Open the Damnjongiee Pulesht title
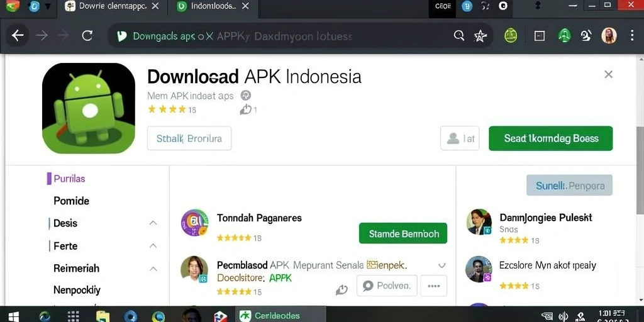Image resolution: width=644 pixels, height=322 pixels. tap(546, 217)
